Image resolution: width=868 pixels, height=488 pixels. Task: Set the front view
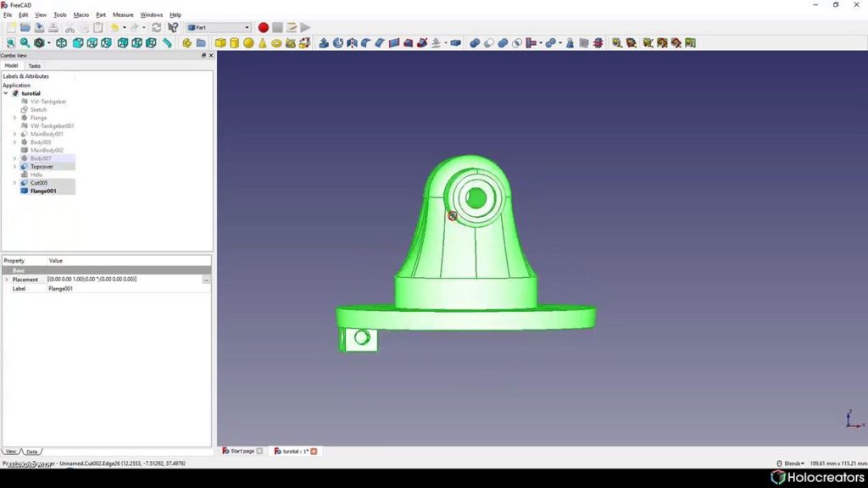coord(78,43)
